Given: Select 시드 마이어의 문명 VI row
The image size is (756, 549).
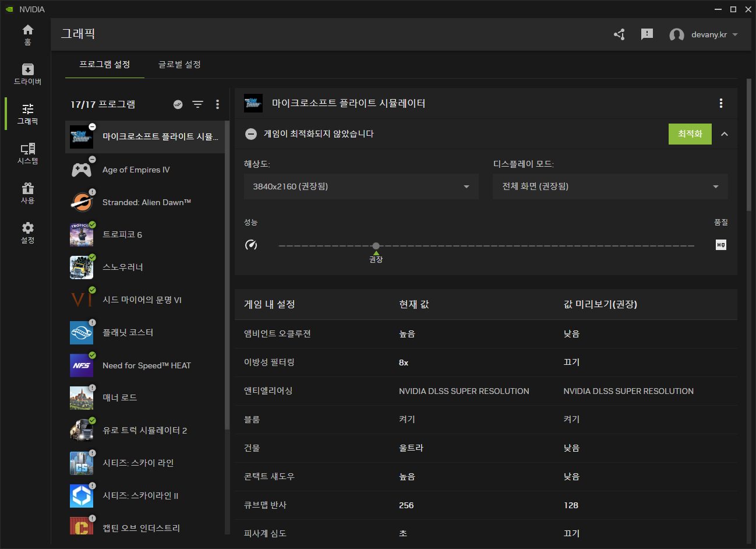Looking at the screenshot, I should click(145, 300).
